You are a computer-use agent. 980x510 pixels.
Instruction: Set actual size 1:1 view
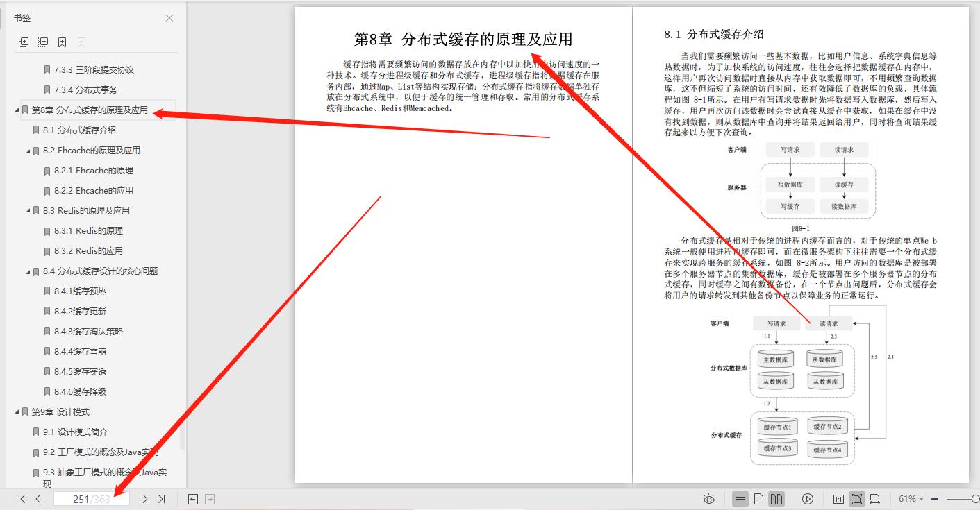838,499
